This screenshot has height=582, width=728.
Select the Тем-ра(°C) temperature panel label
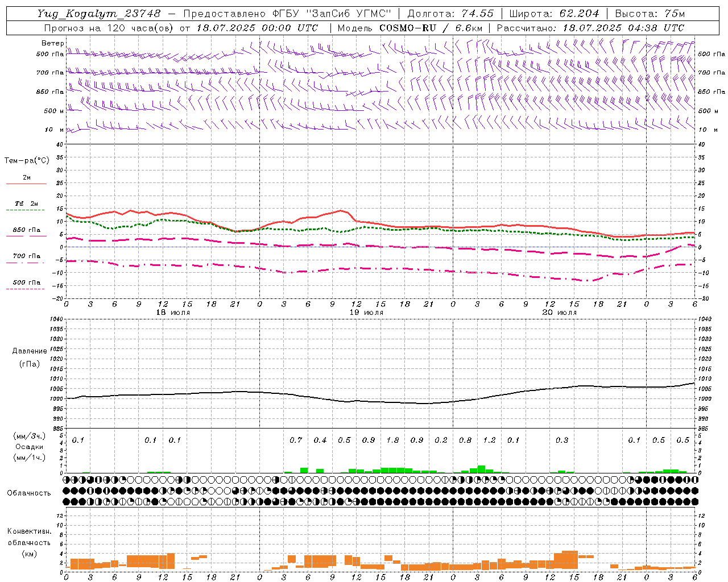tap(27, 161)
